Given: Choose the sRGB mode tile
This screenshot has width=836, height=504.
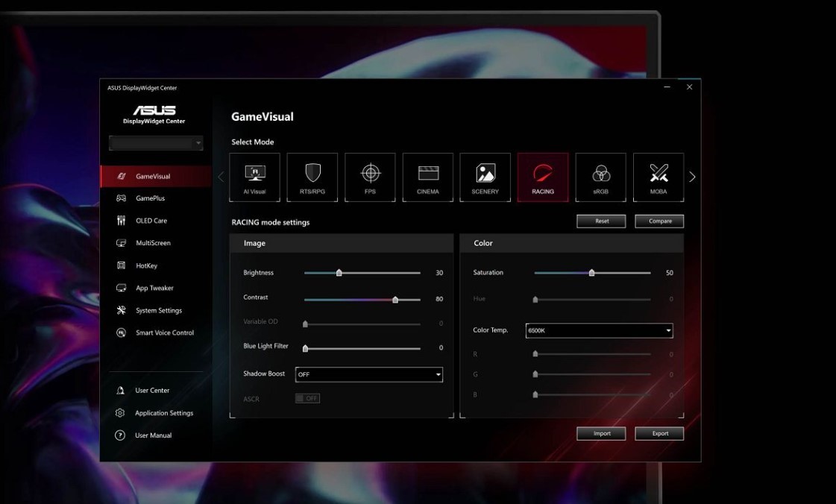Looking at the screenshot, I should tap(600, 177).
